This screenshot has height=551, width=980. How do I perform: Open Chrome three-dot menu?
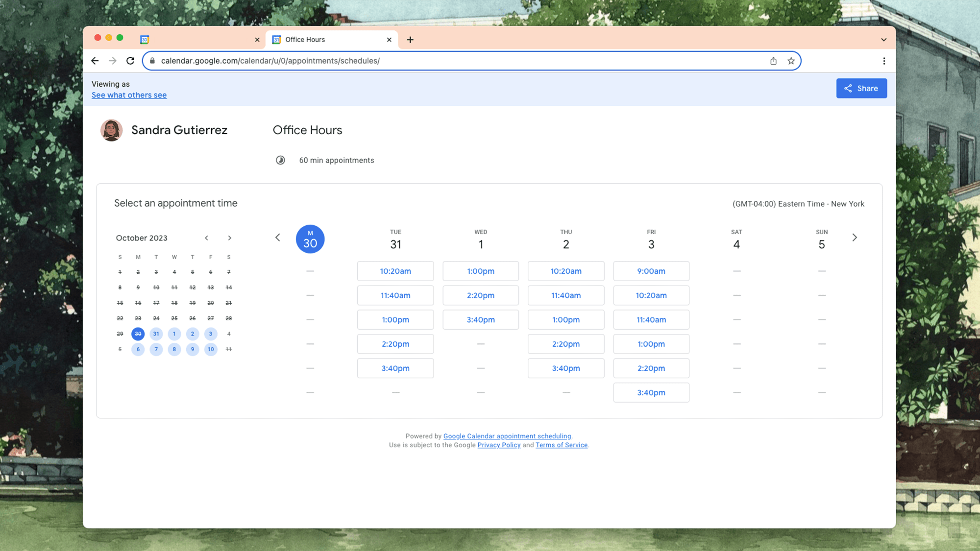pyautogui.click(x=884, y=61)
